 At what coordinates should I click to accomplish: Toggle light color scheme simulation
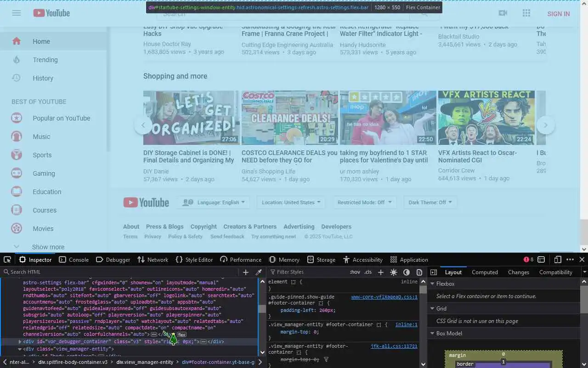[394, 272]
